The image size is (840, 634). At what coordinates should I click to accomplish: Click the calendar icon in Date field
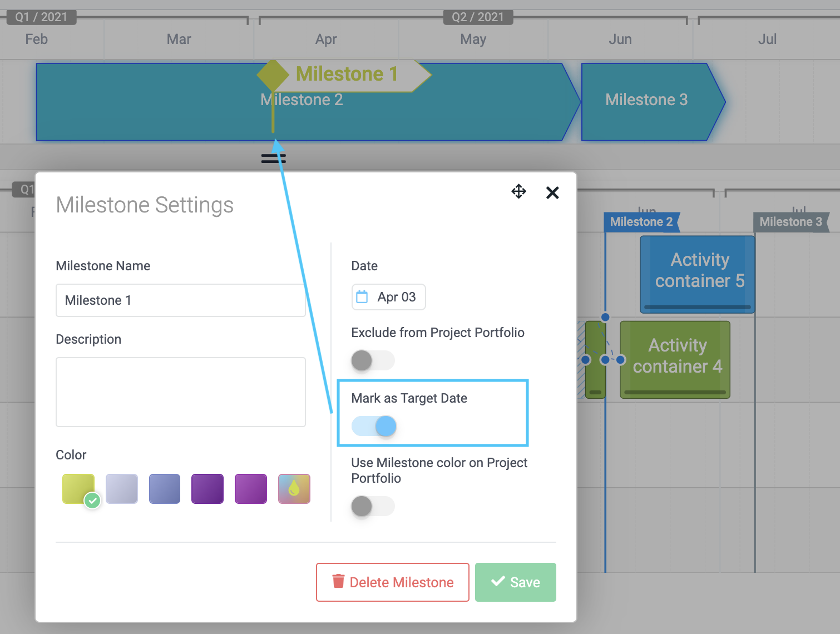click(x=362, y=297)
